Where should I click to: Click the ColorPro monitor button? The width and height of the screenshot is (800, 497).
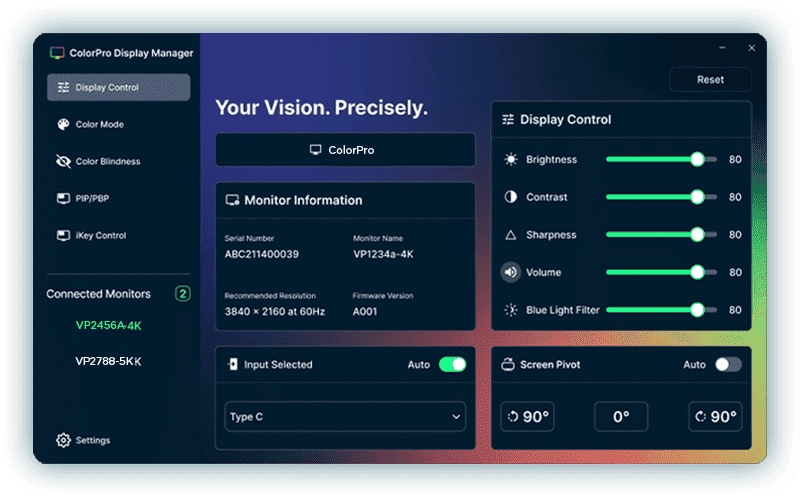[x=345, y=150]
